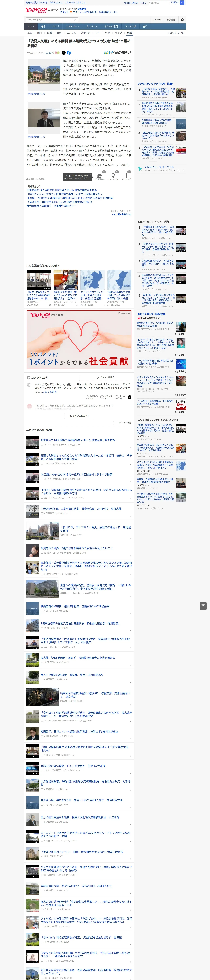This screenshot has height=980, width=210.
Task: Dismiss the 熊本豪雨で14人犠牲 recommended article
Action: click(x=131, y=447)
